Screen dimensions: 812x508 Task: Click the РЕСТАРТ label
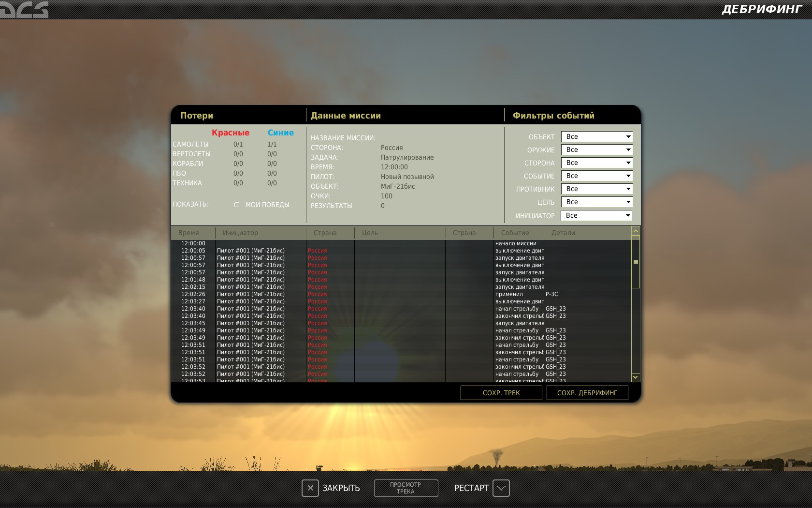click(471, 488)
